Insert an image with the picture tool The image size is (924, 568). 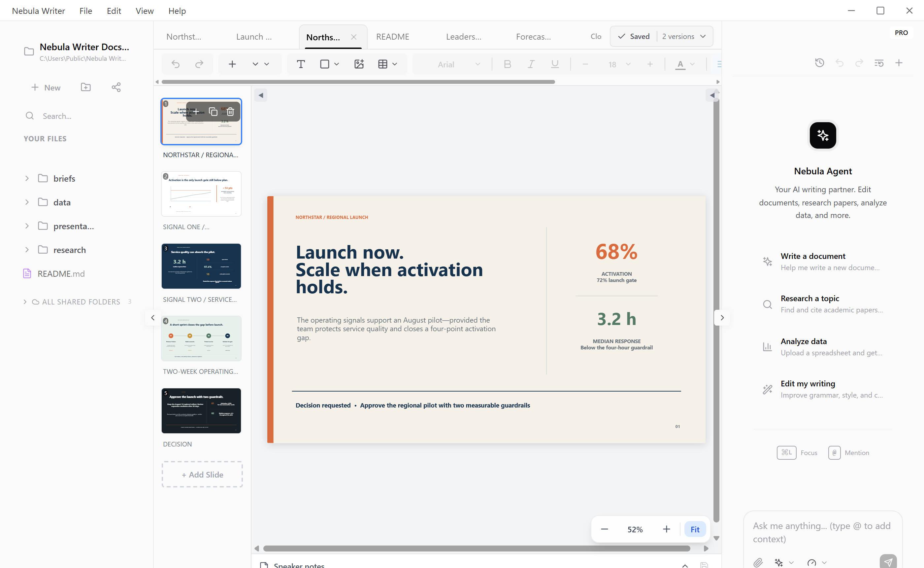(359, 64)
